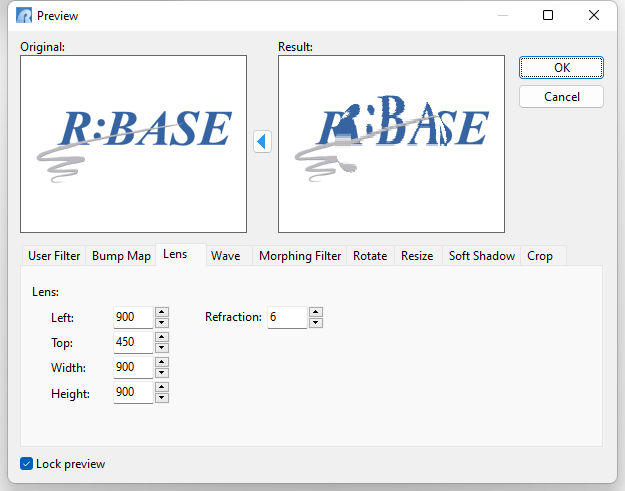625x491 pixels.
Task: Decrease the Left value with down spinner
Action: (161, 322)
